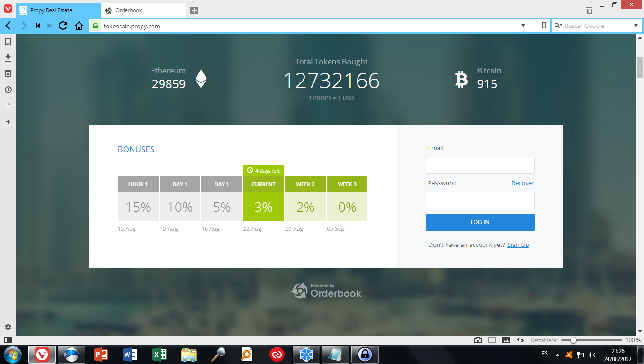Click the green padlock site info icon
The width and height of the screenshot is (644, 364).
tap(95, 26)
